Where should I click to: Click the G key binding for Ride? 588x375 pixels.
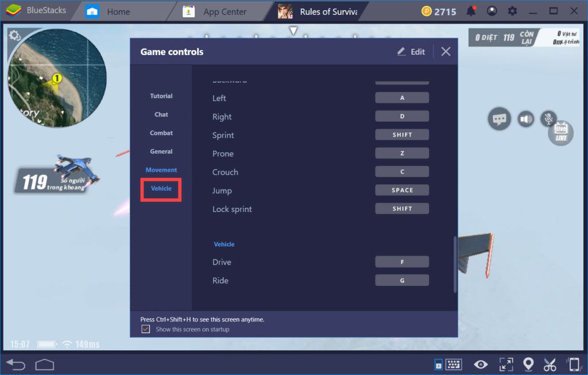402,280
